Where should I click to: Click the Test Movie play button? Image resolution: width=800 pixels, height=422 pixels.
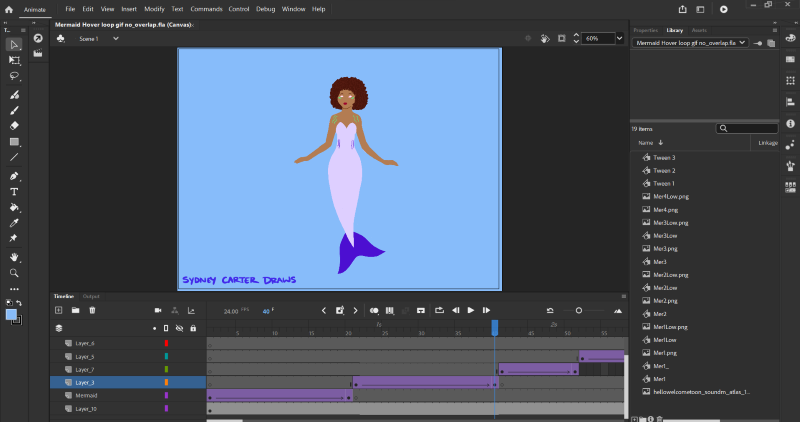coord(723,9)
